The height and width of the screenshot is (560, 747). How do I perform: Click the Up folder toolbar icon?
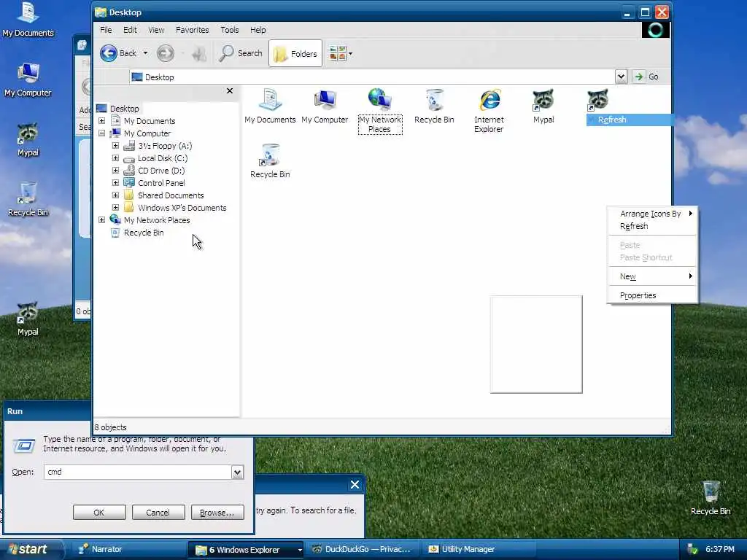pyautogui.click(x=199, y=53)
